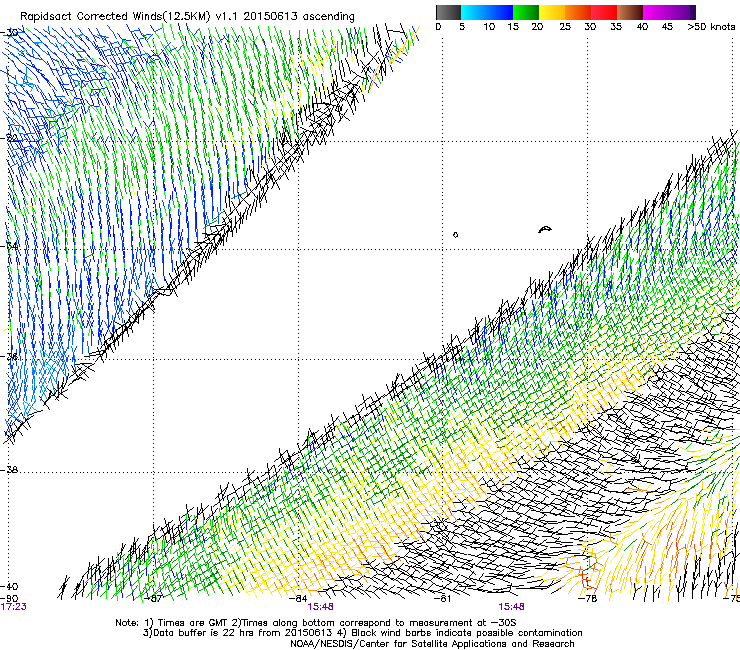Image resolution: width=740 pixels, height=650 pixels.
Task: Click the '20150613 ascending' date in title
Action: 299,17
